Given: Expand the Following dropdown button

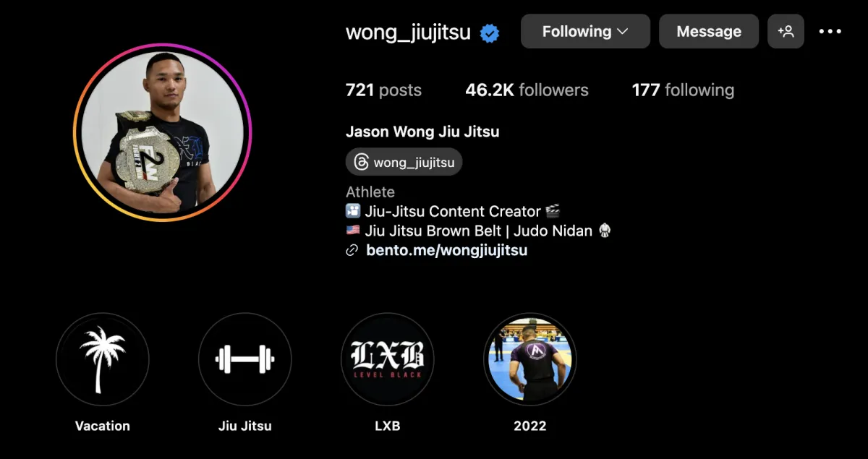Looking at the screenshot, I should pyautogui.click(x=585, y=31).
